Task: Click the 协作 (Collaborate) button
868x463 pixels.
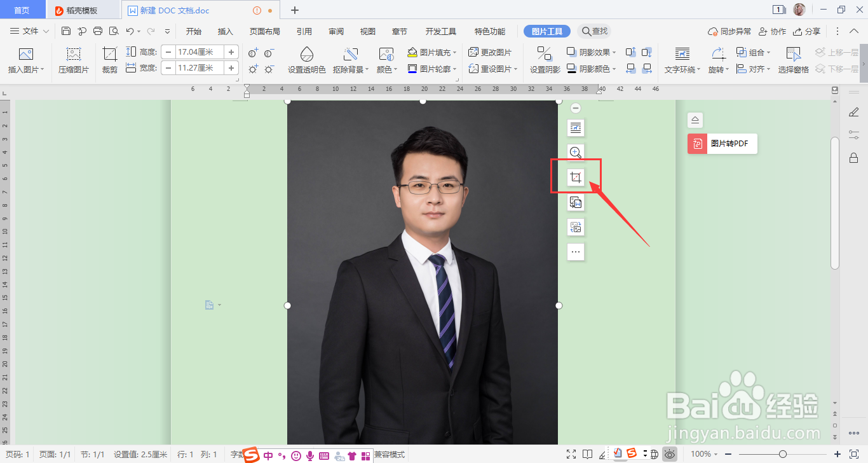Action: click(x=772, y=31)
